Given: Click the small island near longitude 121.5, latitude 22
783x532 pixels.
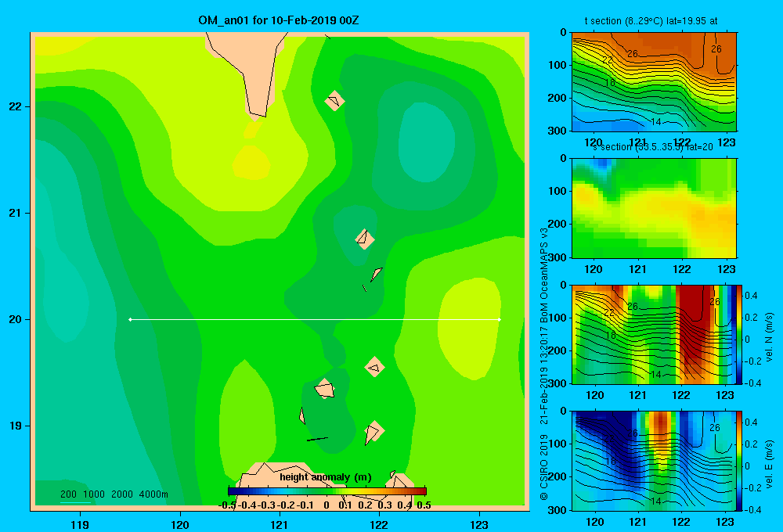Looking at the screenshot, I should (334, 100).
